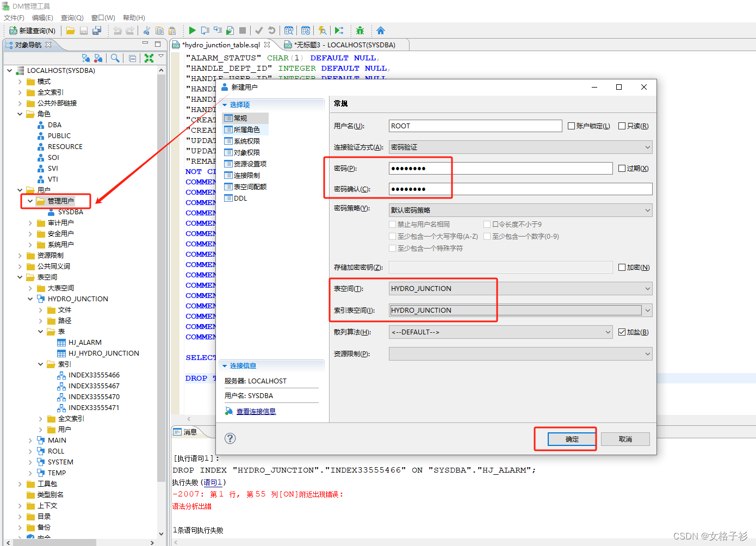The image size is (756, 546).
Task: Click the Save disk icon in toolbar
Action: (84, 30)
